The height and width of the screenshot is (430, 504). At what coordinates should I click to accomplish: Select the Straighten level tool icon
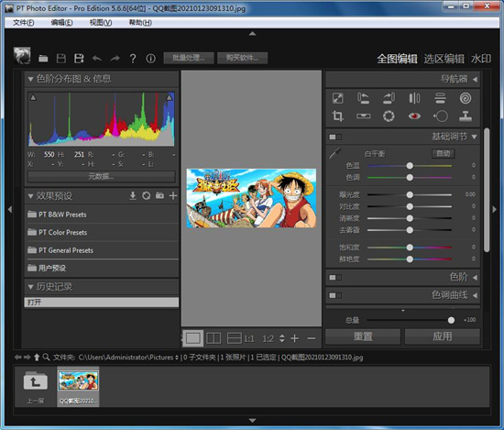point(363,116)
